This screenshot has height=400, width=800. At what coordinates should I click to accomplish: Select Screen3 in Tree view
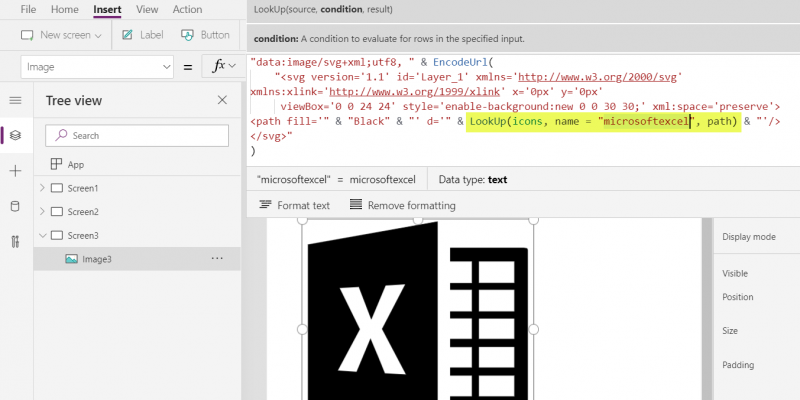83,236
